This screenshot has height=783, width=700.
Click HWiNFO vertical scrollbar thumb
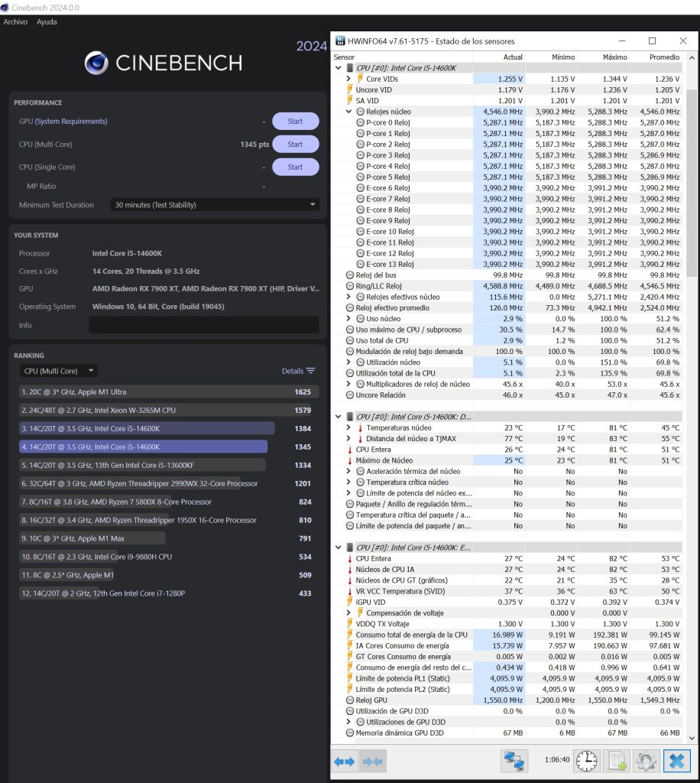pyautogui.click(x=692, y=184)
